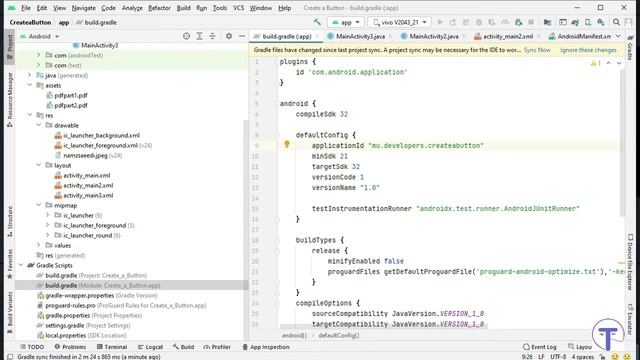Open the vivo V2043_21 device dropdown
This screenshot has width=640, height=360.
coord(400,22)
